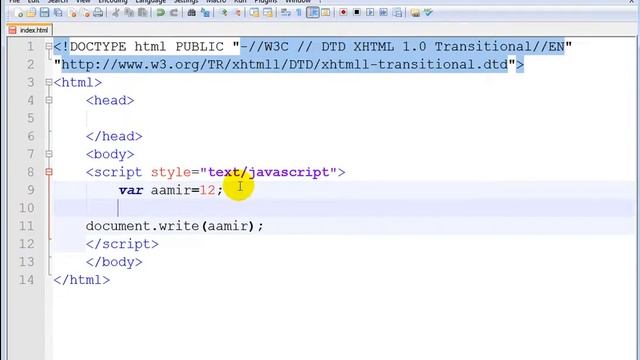Image resolution: width=640 pixels, height=360 pixels.
Task: Undo with the green arrow icon
Action: click(x=160, y=13)
